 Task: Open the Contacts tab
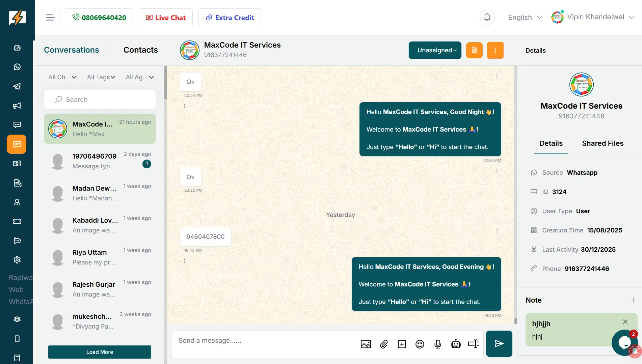[x=140, y=50]
